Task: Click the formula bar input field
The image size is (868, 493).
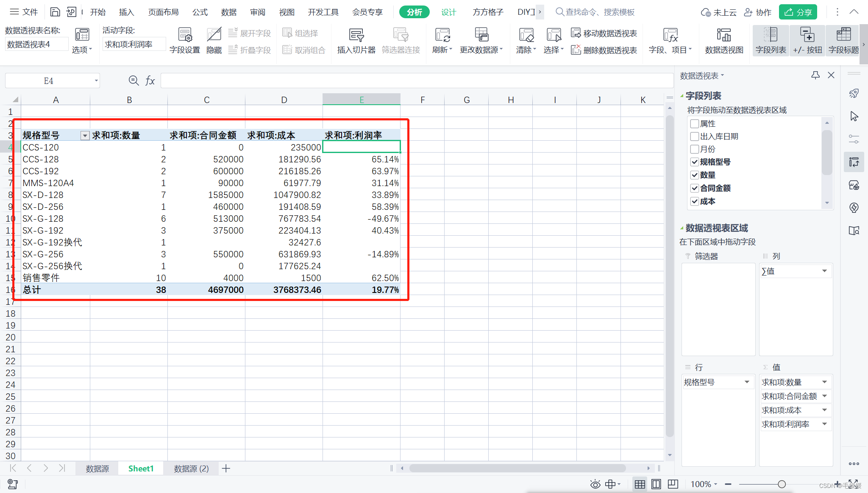Action: 417,81
